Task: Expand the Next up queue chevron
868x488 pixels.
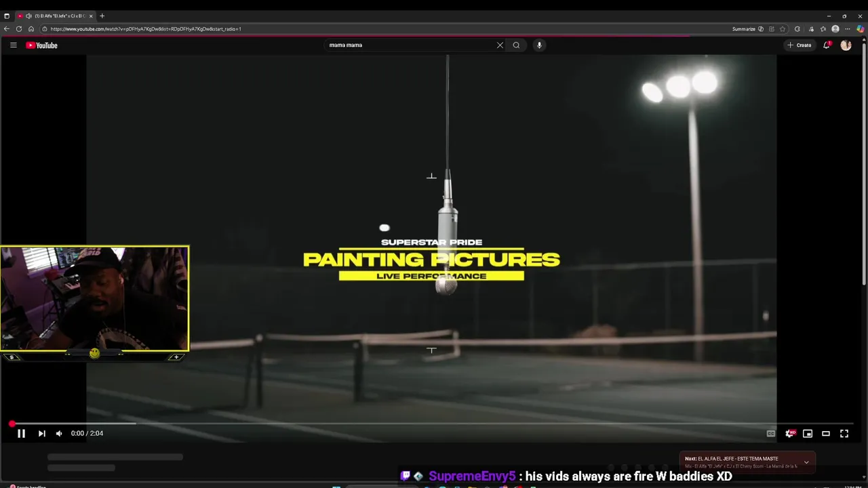Action: pyautogui.click(x=806, y=462)
